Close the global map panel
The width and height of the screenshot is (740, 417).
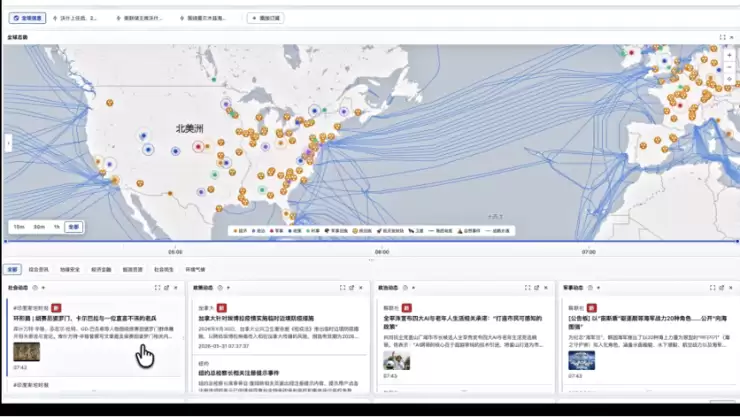point(732,37)
